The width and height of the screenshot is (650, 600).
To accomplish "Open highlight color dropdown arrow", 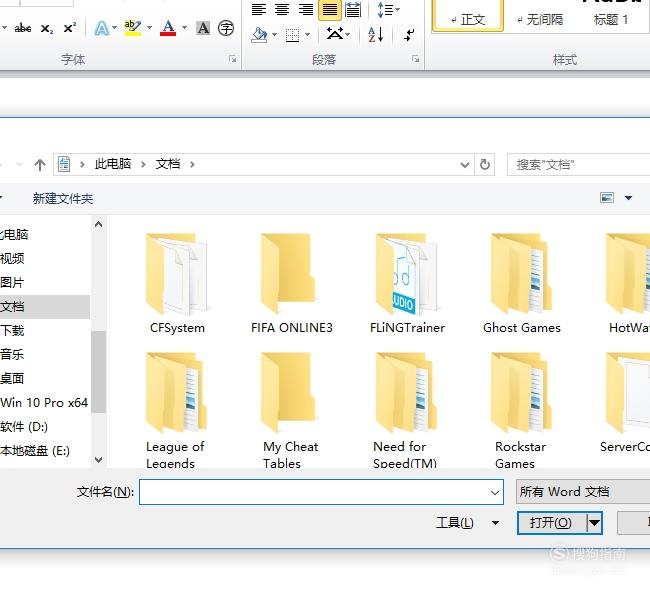I will [x=150, y=28].
